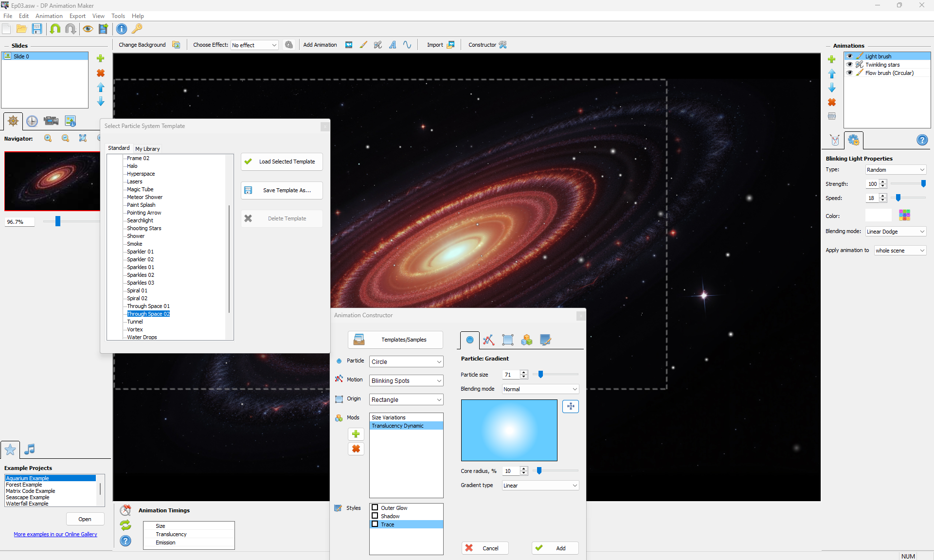Hide the Twinkling stars animation
The height and width of the screenshot is (560, 934).
click(850, 65)
